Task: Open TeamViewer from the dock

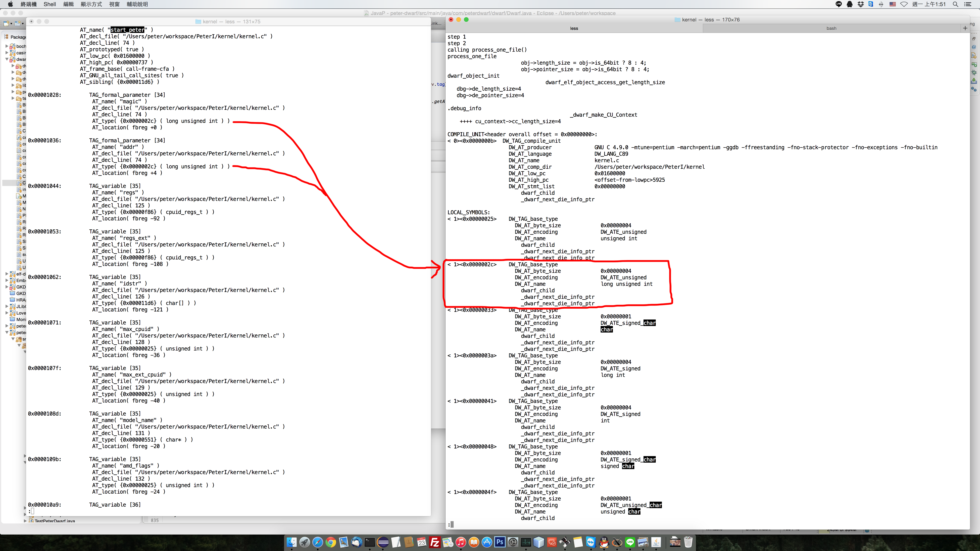Action: click(x=591, y=542)
